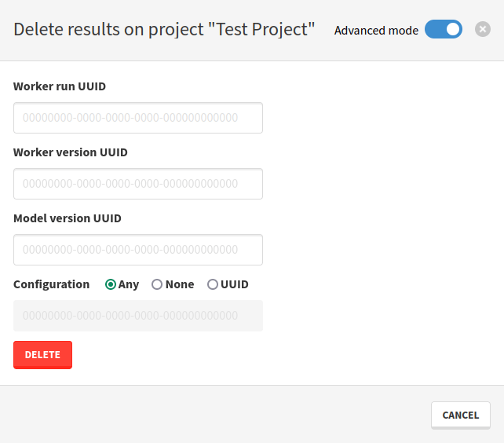Select the UUID configuration radio circle
This screenshot has width=504, height=443.
pyautogui.click(x=213, y=284)
